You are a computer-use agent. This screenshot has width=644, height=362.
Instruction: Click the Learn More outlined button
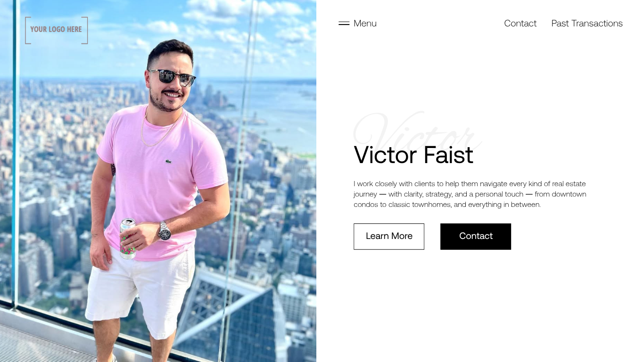pyautogui.click(x=389, y=237)
